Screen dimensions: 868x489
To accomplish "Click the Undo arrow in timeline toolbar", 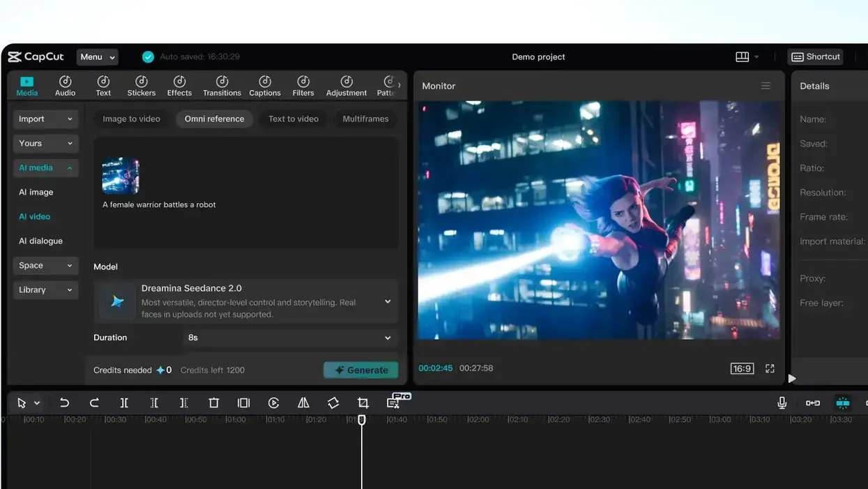I will [64, 403].
